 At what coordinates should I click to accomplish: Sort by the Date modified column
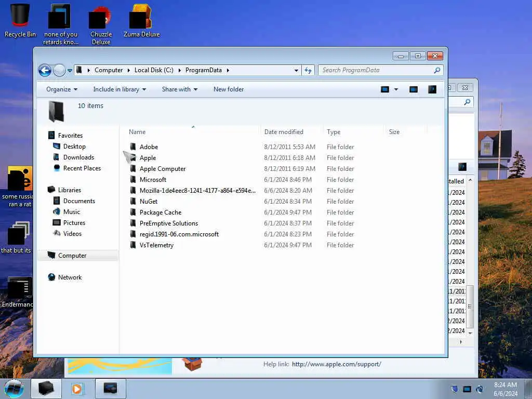tap(292, 132)
